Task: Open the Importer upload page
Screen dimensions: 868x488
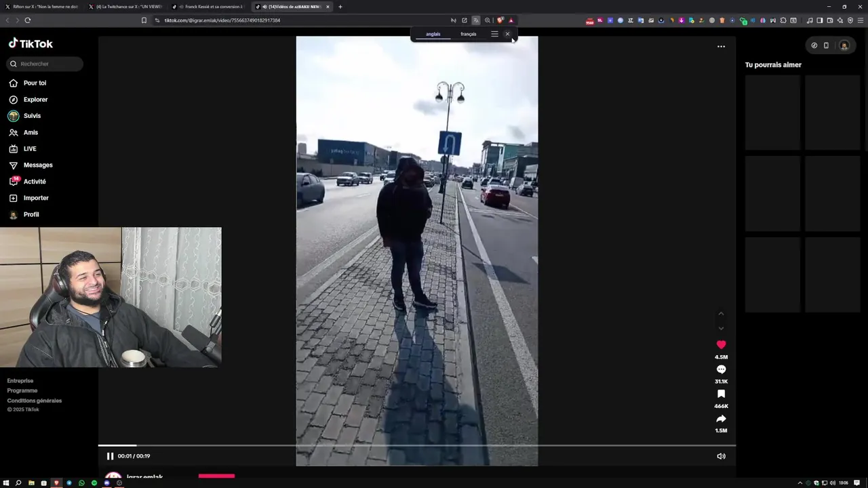Action: (x=28, y=198)
